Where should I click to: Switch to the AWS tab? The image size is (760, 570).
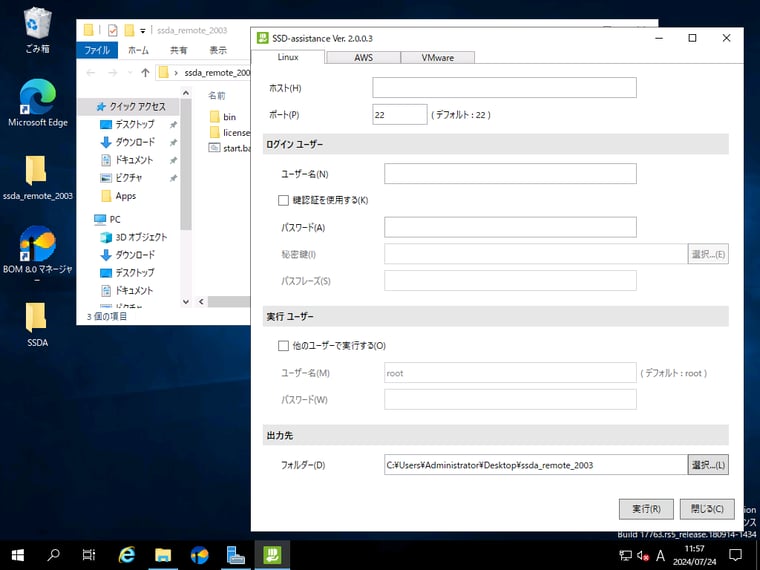coord(363,58)
